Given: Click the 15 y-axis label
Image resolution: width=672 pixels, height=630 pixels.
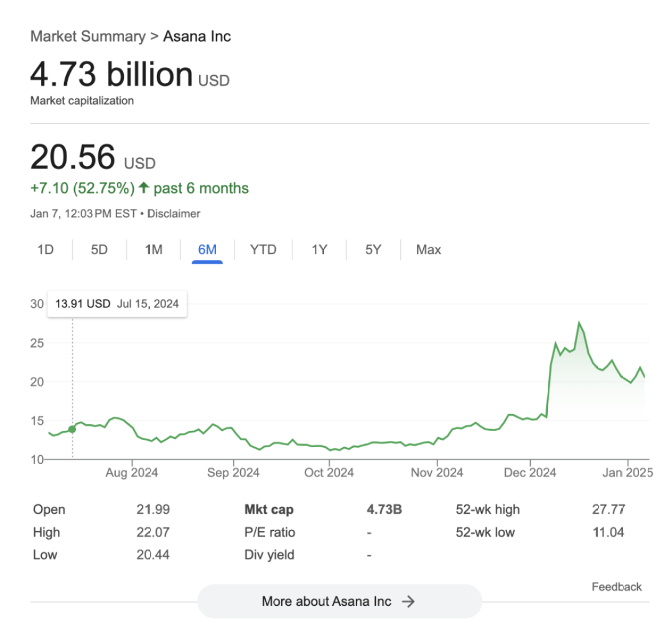Looking at the screenshot, I should click(x=37, y=421).
